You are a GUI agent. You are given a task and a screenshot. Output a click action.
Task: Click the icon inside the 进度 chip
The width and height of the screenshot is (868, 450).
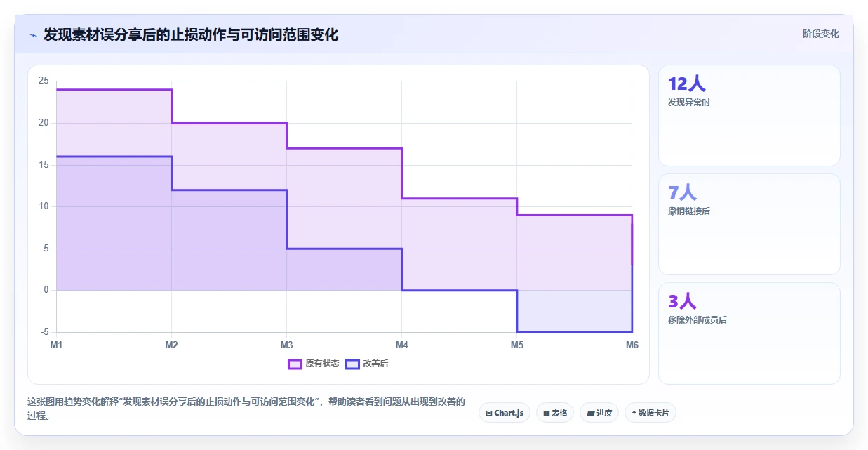tap(590, 413)
